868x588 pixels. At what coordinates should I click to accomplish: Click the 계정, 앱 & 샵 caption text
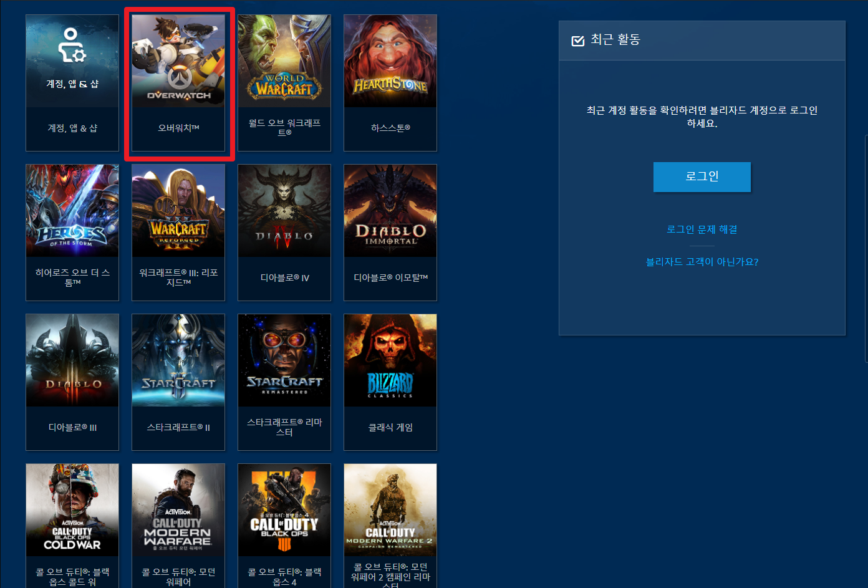72,128
